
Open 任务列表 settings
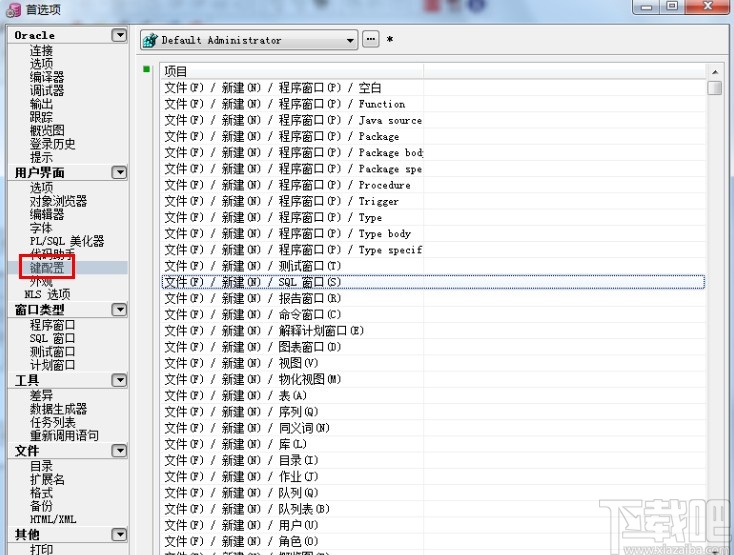(52, 422)
